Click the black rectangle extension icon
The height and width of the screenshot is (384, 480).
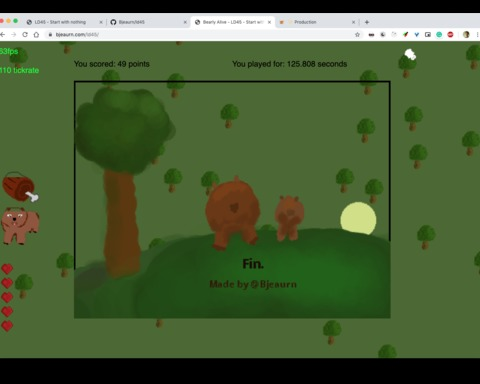pyautogui.click(x=371, y=34)
